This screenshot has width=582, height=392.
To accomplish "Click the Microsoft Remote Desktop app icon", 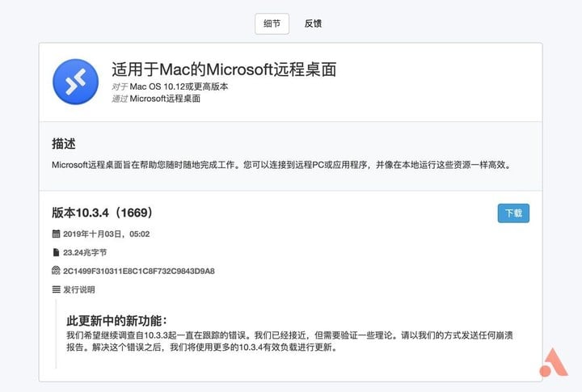I will [x=75, y=82].
